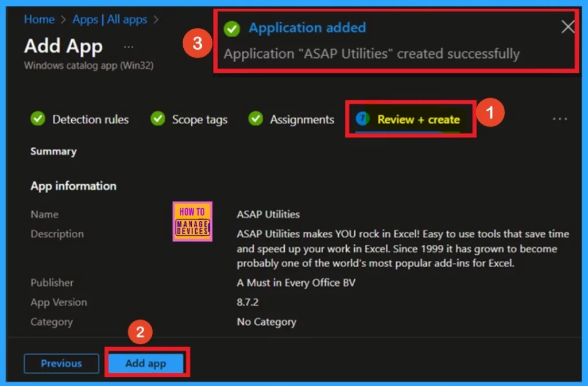This screenshot has height=386, width=588.
Task: Click notification message created successfully
Action: (x=372, y=54)
